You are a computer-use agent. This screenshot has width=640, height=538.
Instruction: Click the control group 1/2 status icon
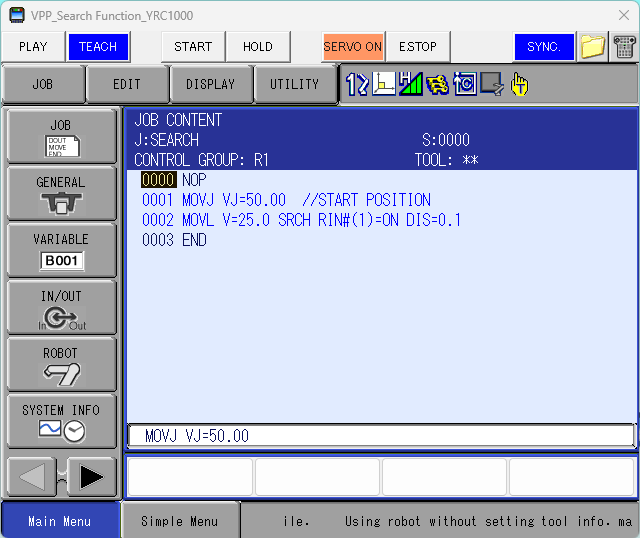pos(357,85)
